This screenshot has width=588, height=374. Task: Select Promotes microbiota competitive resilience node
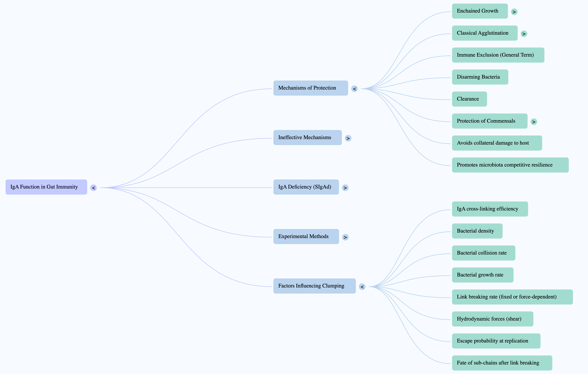coord(510,165)
